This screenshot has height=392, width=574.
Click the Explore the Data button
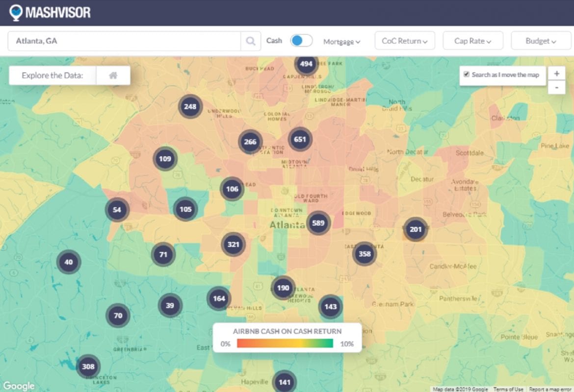52,75
